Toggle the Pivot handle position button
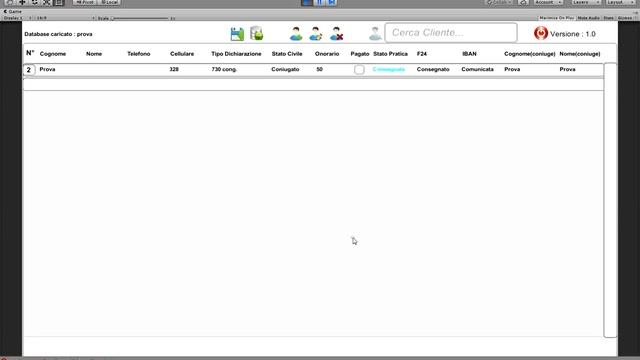Viewport: 640px width, 360px height. [x=85, y=2]
